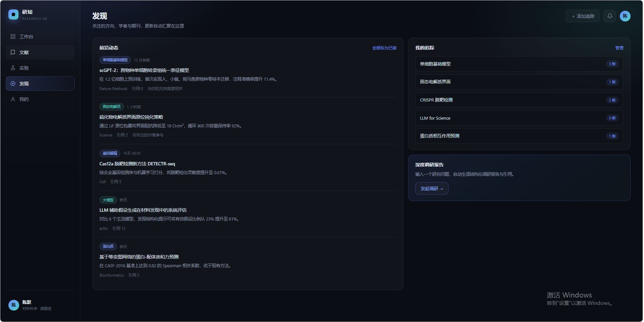Image resolution: width=644 pixels, height=322 pixels.
Task: Open tracked topic LLM for Science row
Action: (519, 118)
